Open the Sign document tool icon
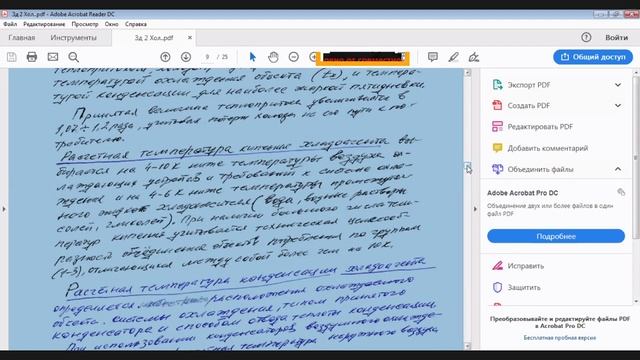 pos(474,57)
